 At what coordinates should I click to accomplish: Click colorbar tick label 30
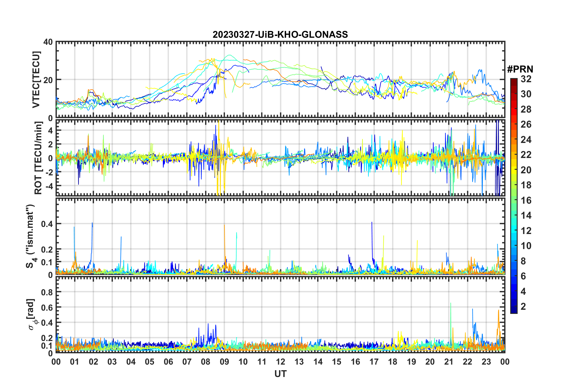click(x=526, y=94)
